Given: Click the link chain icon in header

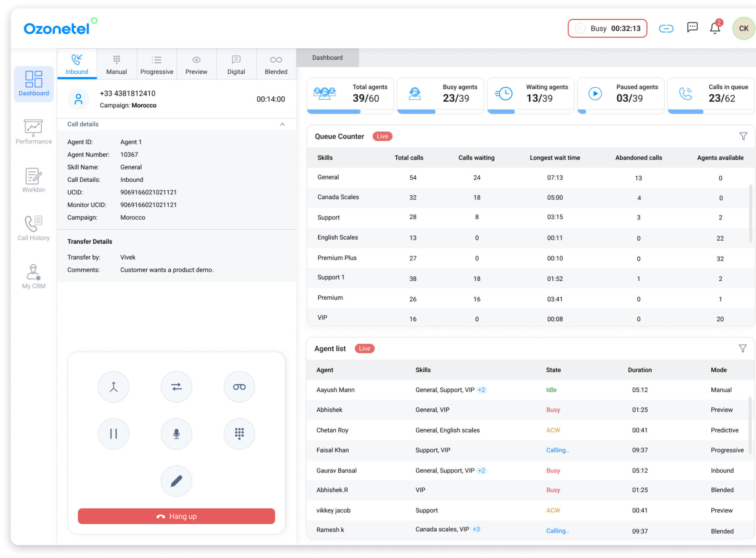Looking at the screenshot, I should click(666, 28).
